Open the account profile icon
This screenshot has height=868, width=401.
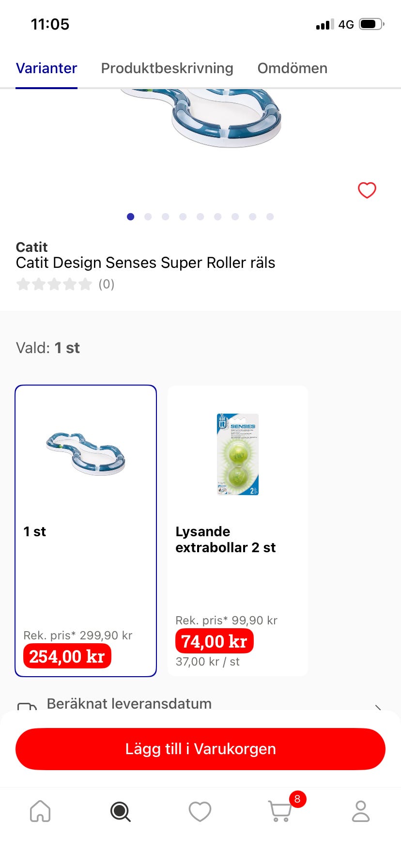tap(360, 811)
